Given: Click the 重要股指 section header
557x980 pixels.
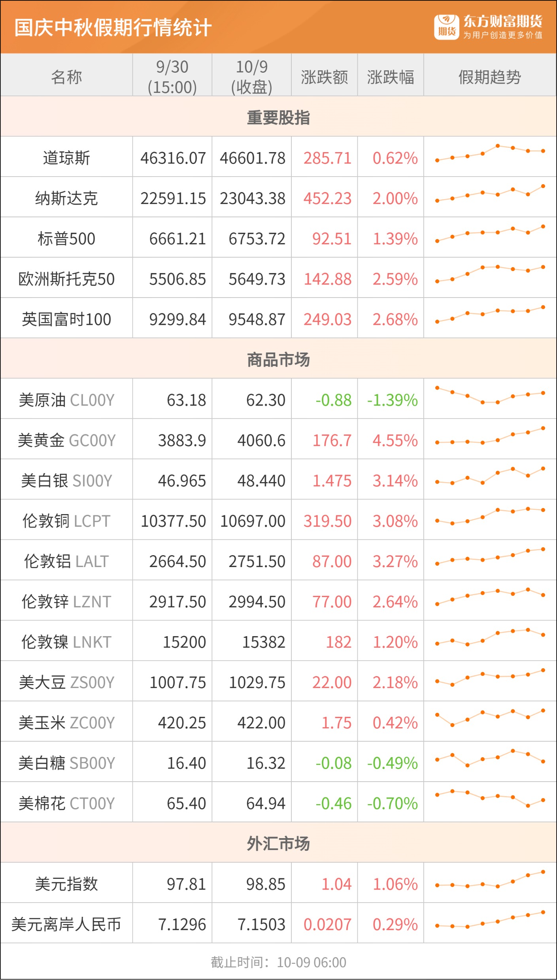Looking at the screenshot, I should pyautogui.click(x=278, y=117).
